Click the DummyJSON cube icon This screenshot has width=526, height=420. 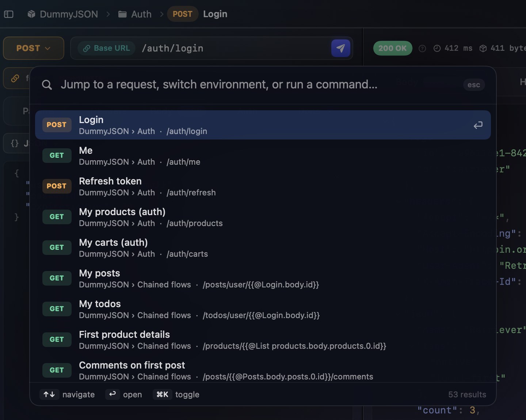click(32, 14)
